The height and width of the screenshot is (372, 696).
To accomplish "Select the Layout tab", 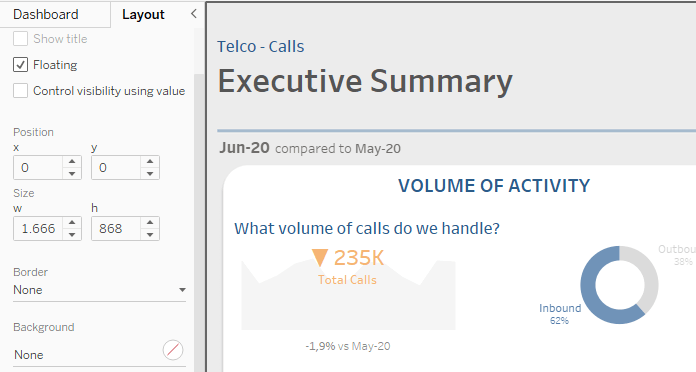I will click(143, 14).
